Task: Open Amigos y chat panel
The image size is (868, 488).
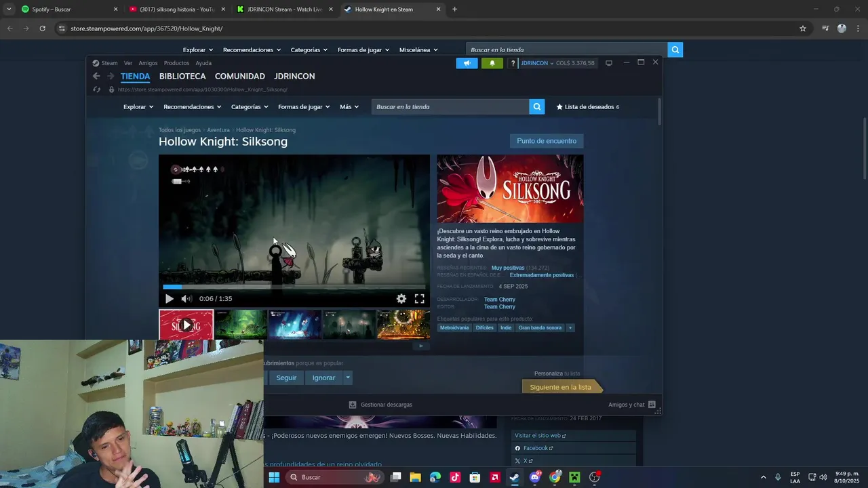Action: [x=632, y=405]
